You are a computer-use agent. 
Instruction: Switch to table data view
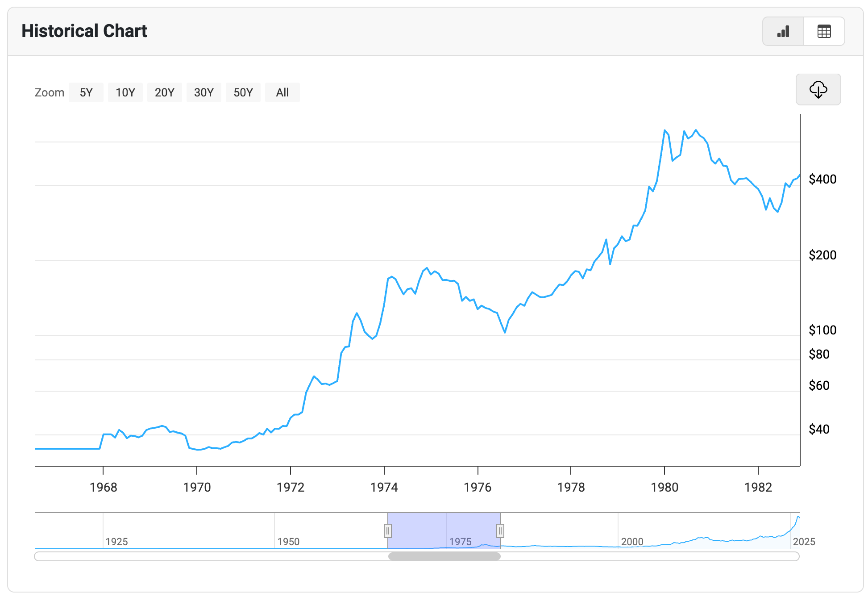(x=824, y=32)
